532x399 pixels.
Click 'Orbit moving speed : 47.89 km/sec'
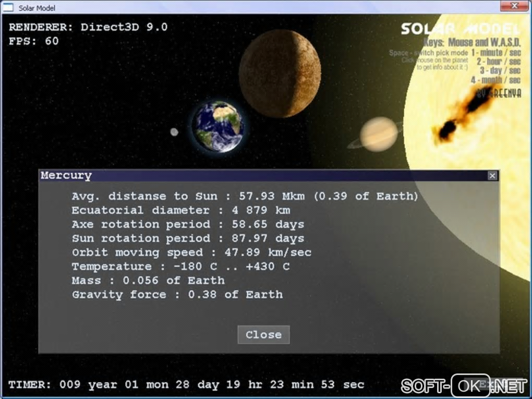point(192,252)
